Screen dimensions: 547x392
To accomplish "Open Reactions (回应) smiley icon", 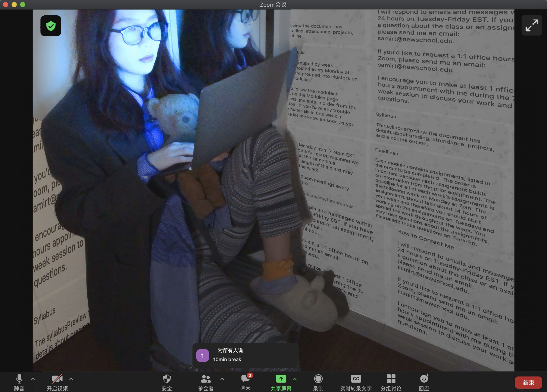I will 424,379.
